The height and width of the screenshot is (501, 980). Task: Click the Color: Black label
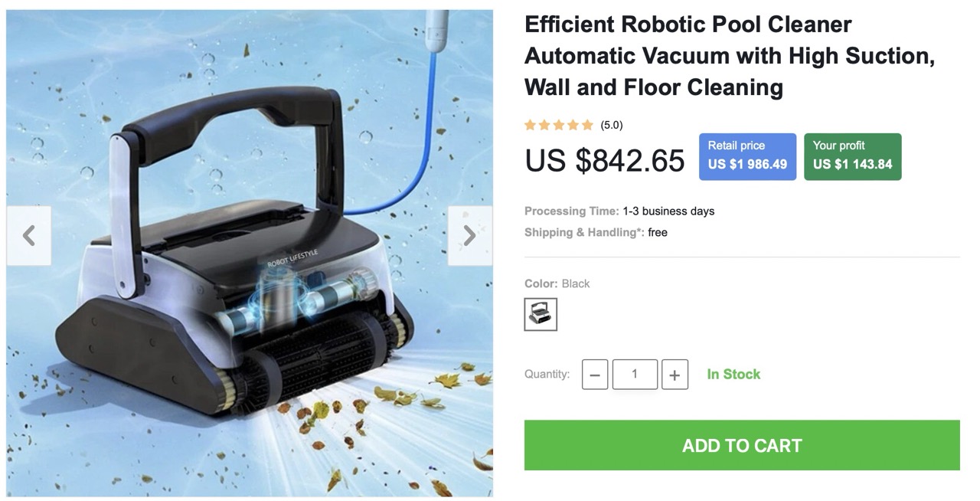pyautogui.click(x=557, y=283)
